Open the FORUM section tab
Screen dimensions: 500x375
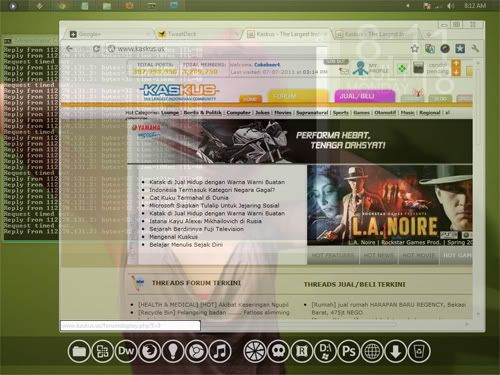point(298,96)
